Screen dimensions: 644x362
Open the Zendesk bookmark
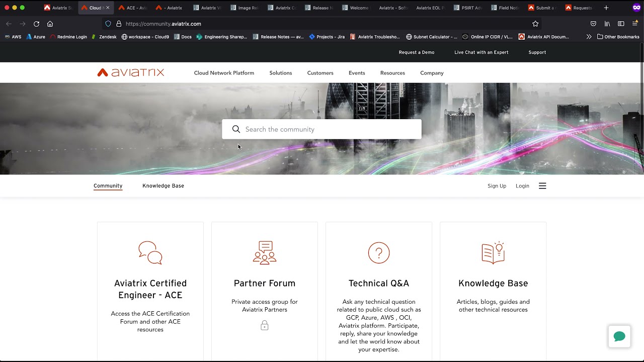(x=104, y=37)
